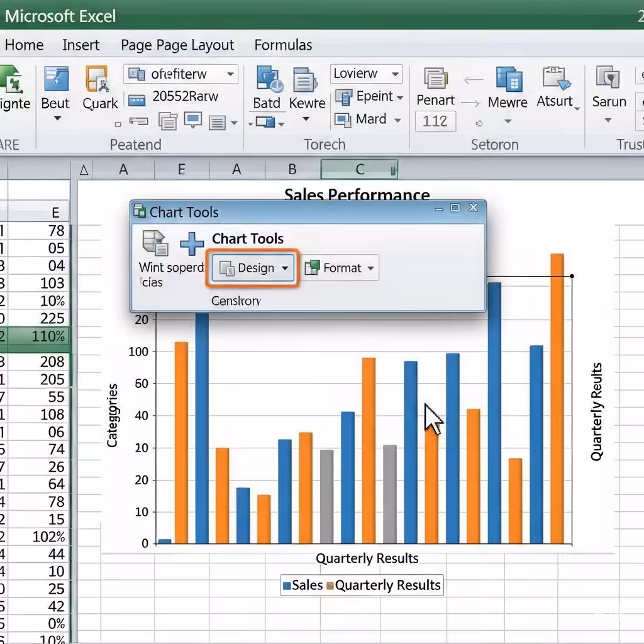Expand the Mard dropdown arrow
The image size is (644, 644).
(397, 120)
